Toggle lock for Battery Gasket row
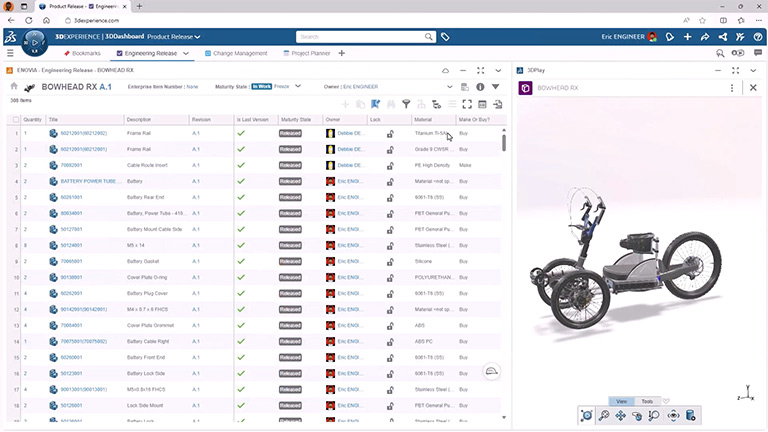The image size is (768, 432). click(x=390, y=262)
